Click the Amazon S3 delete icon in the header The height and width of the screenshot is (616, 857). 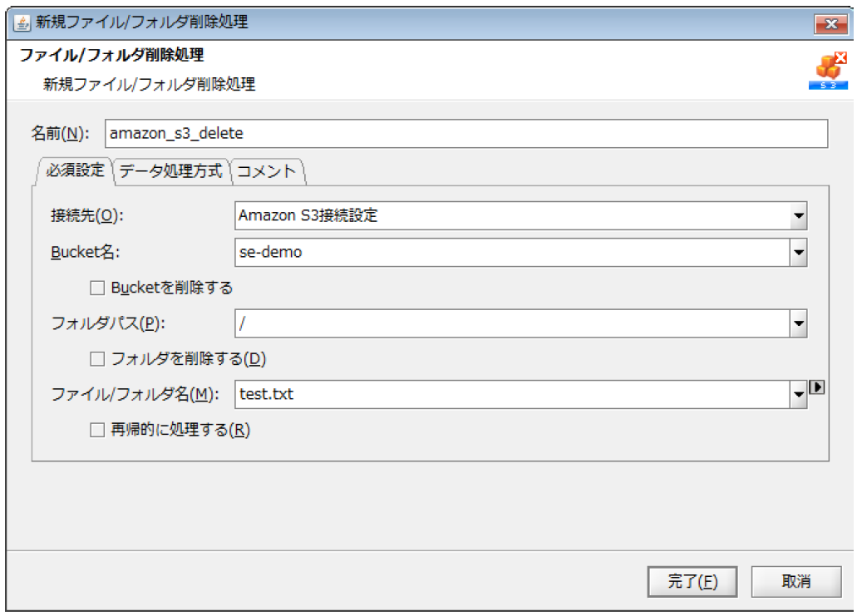coord(827,72)
